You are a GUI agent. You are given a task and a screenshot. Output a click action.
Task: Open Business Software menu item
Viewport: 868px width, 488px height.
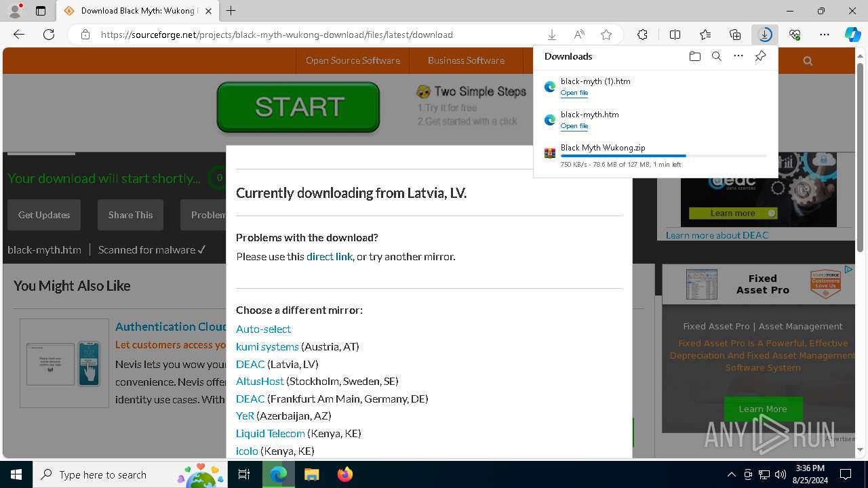tap(466, 60)
